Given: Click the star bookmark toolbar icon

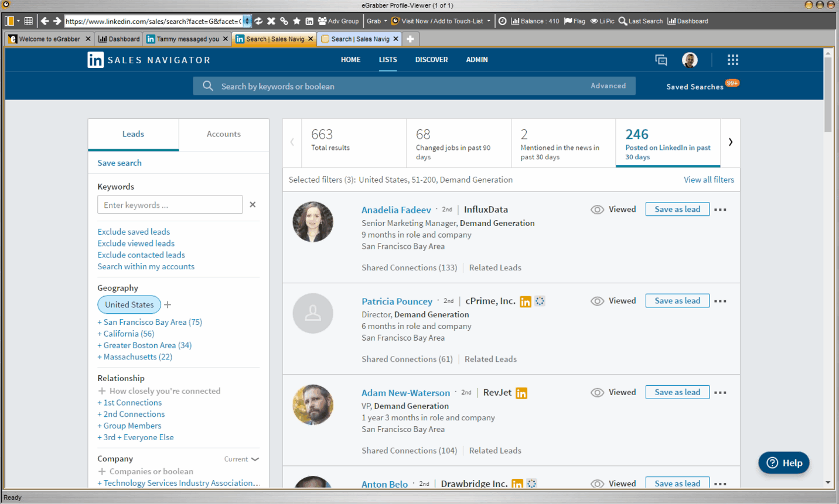Looking at the screenshot, I should point(297,21).
